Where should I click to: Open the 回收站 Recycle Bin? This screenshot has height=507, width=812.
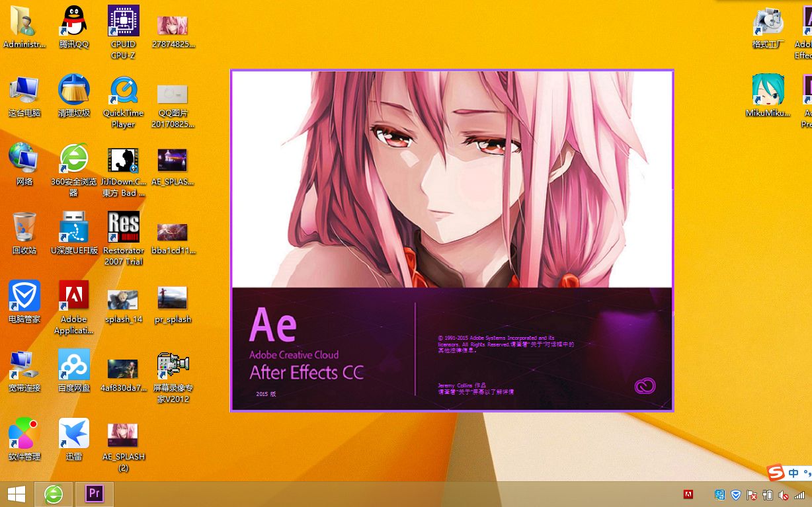tap(24, 227)
